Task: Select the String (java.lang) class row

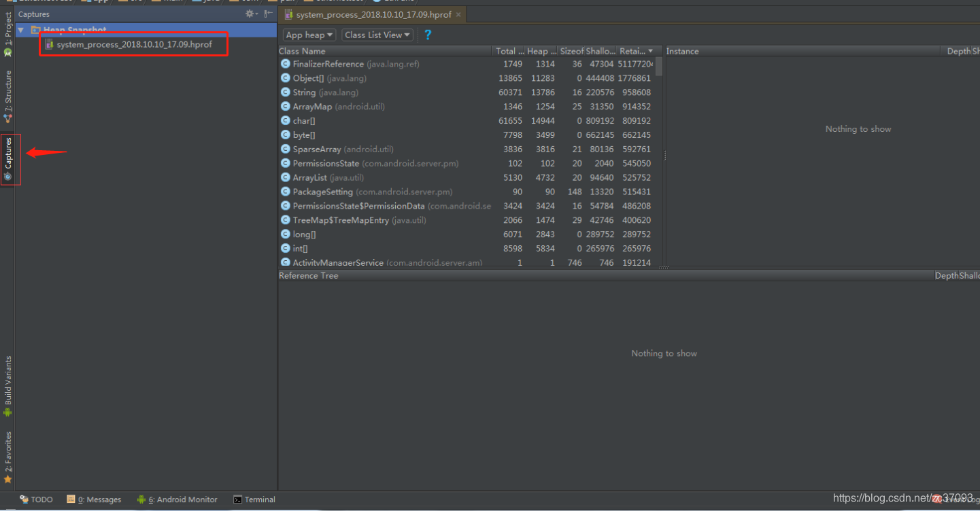Action: (466, 92)
